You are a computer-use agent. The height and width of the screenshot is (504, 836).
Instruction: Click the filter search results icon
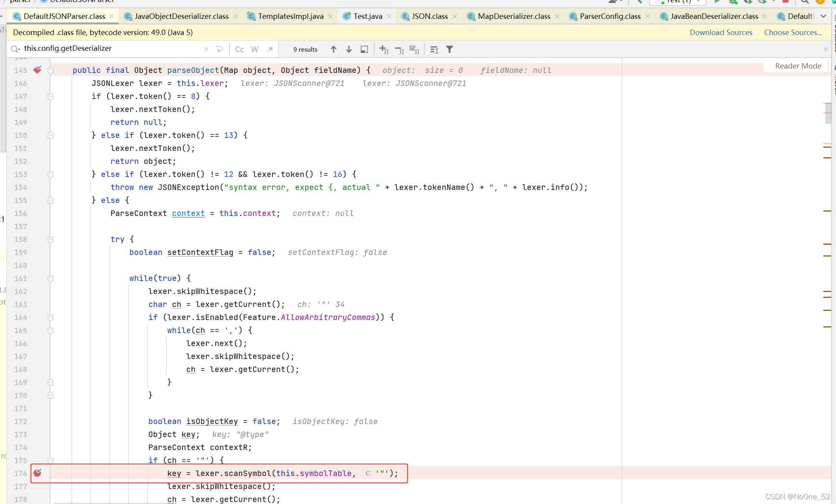[x=450, y=49]
